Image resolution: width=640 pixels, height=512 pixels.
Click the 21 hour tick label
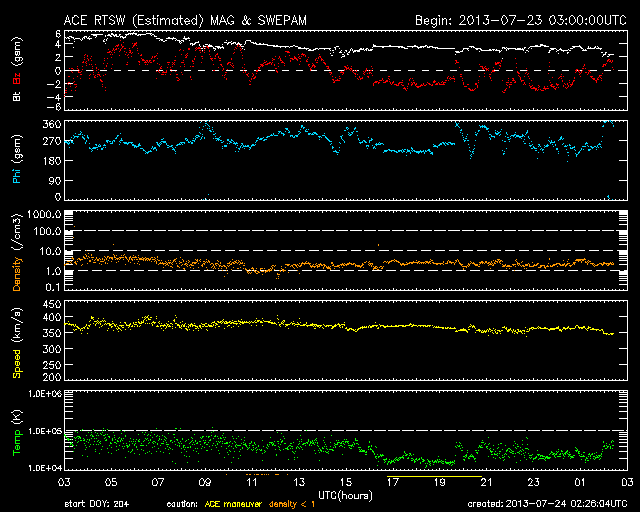[486, 482]
